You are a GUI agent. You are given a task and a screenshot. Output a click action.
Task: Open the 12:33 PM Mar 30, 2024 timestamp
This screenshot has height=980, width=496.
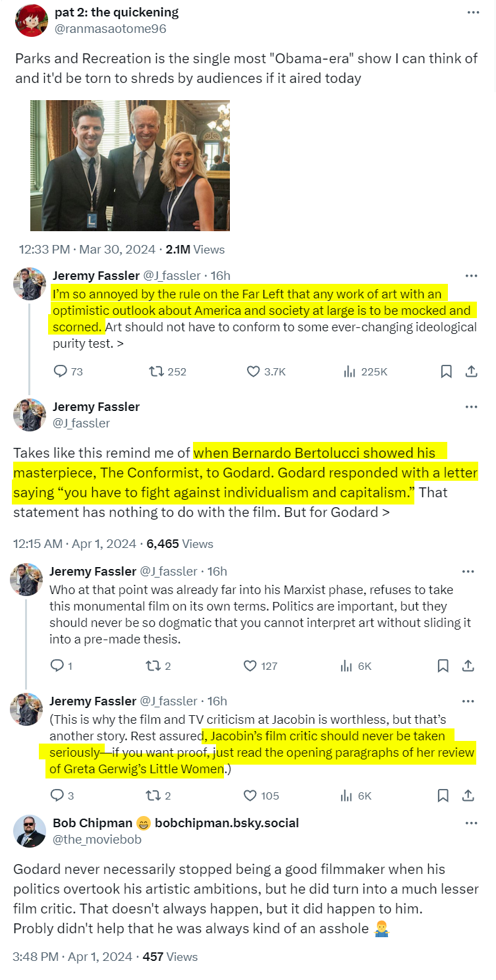pyautogui.click(x=87, y=250)
